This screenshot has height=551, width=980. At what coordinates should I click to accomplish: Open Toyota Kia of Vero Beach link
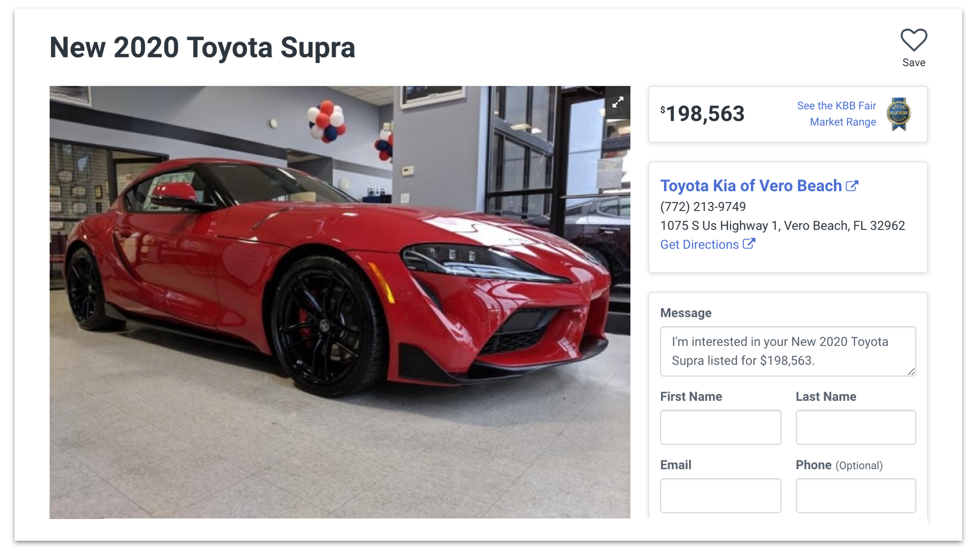coord(750,186)
